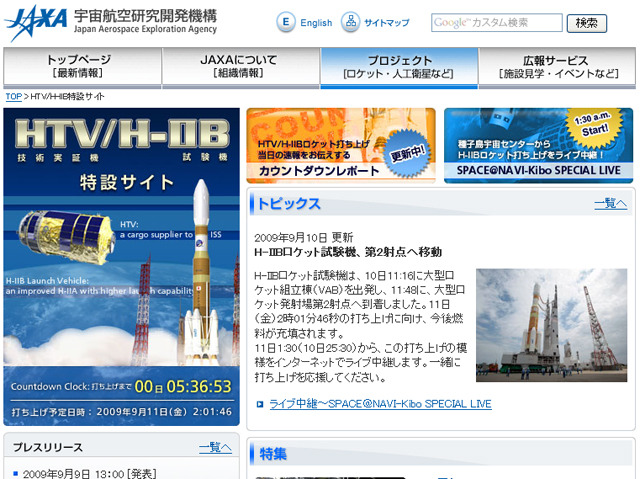
Task: Select the 広報サービス navigation tab
Action: 557,67
